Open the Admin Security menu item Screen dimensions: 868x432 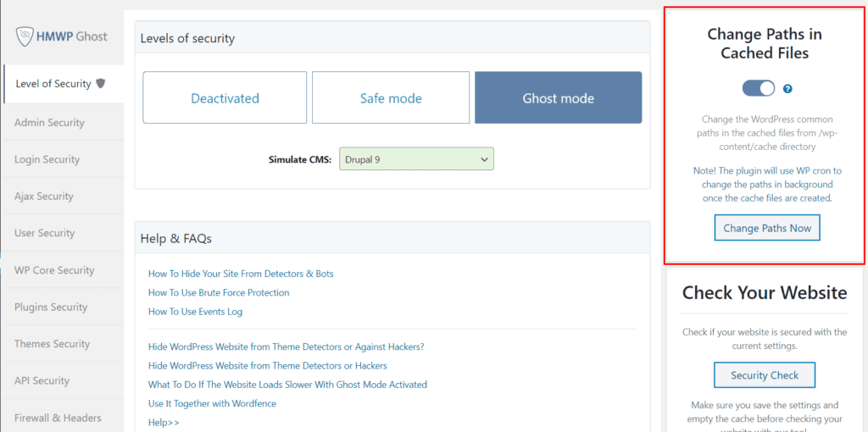(x=63, y=122)
